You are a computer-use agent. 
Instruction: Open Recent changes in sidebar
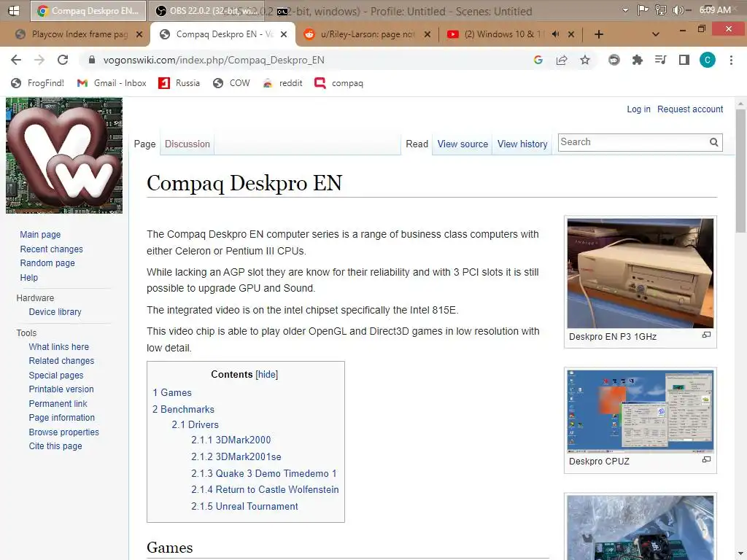coord(52,249)
